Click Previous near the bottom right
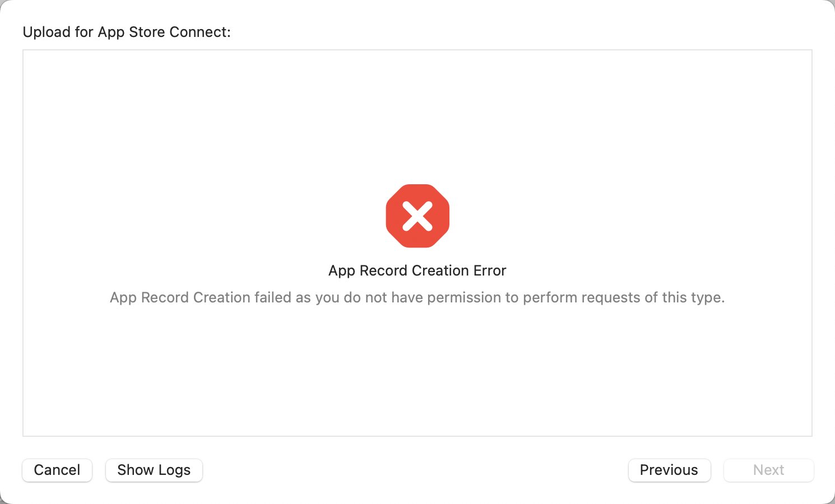The width and height of the screenshot is (835, 504). (669, 470)
